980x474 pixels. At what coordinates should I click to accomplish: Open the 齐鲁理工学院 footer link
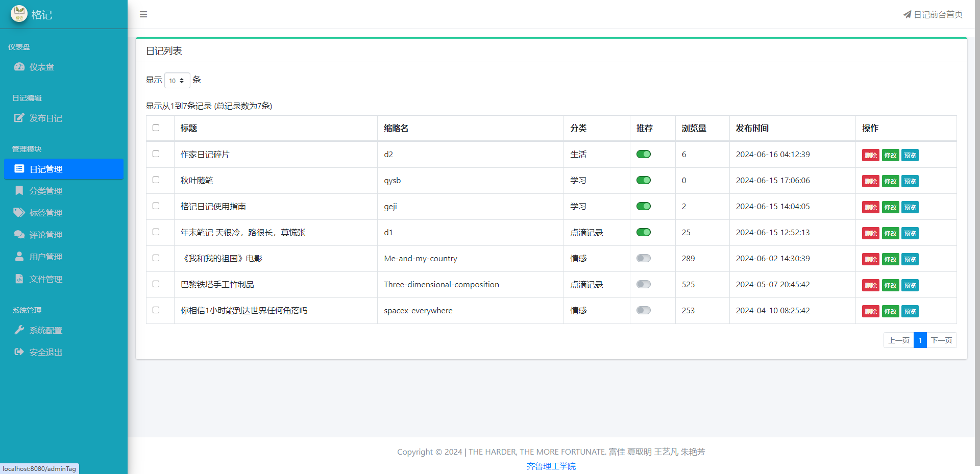pyautogui.click(x=551, y=466)
